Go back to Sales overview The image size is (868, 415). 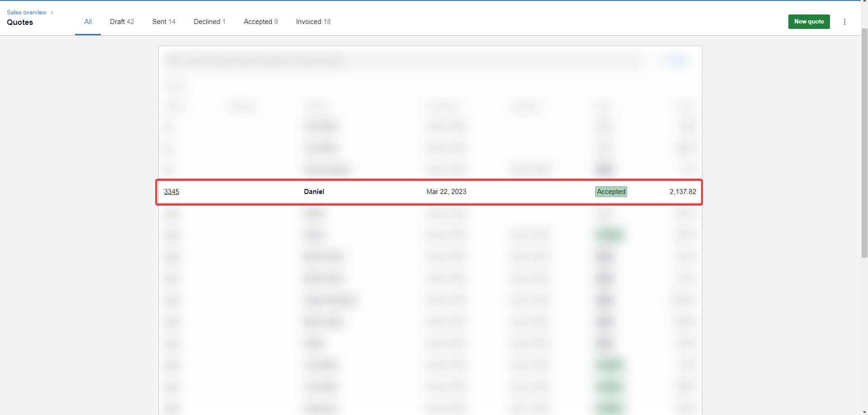pyautogui.click(x=26, y=12)
